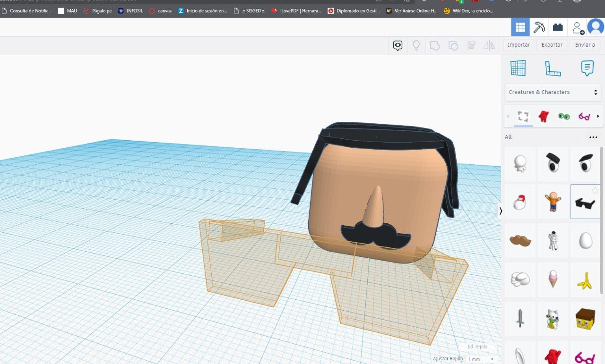Image resolution: width=605 pixels, height=364 pixels.
Task: Open the MAU bookmark
Action: tap(68, 10)
